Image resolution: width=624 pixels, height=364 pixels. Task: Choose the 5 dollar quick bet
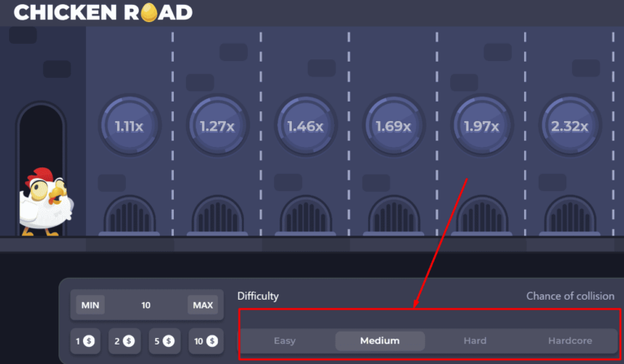165,341
